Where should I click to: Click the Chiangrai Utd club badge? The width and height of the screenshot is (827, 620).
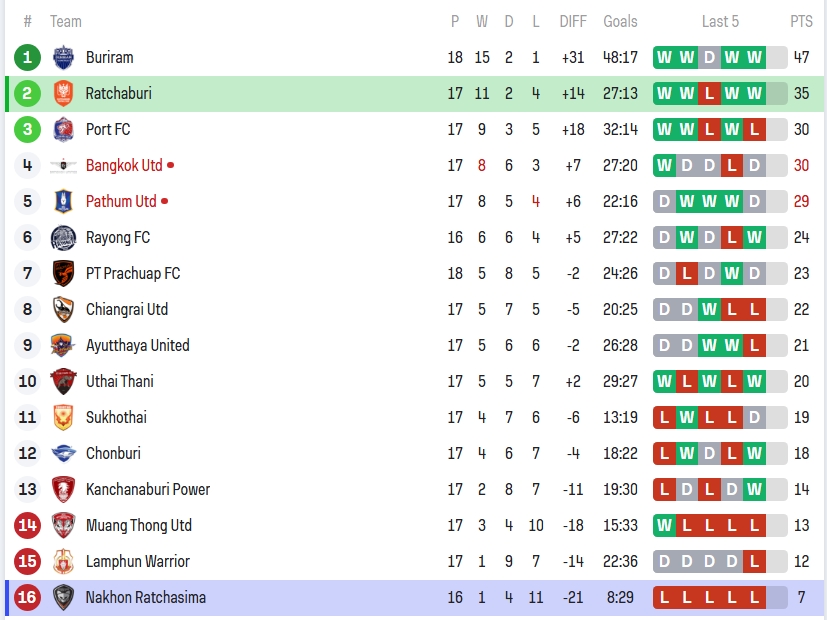(63, 309)
